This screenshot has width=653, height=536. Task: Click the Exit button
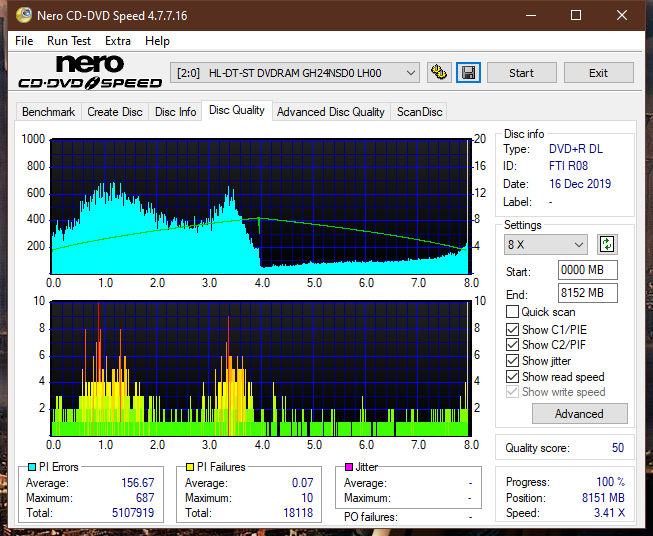pyautogui.click(x=598, y=73)
